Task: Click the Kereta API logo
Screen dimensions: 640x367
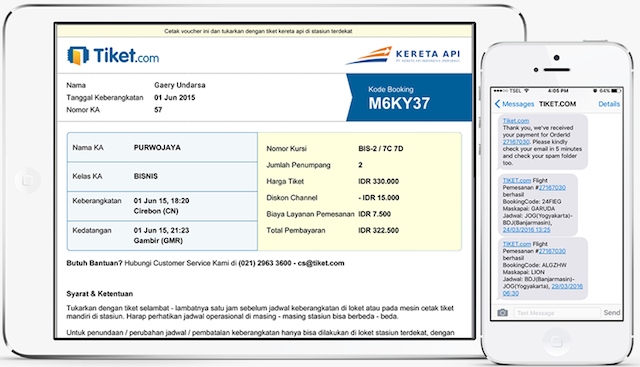Action: coord(403,55)
